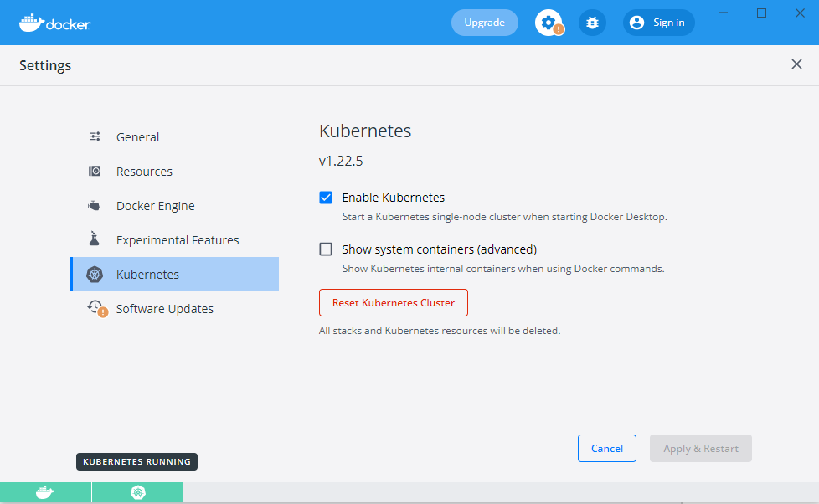The image size is (819, 504).
Task: Click the Cancel button
Action: click(607, 448)
